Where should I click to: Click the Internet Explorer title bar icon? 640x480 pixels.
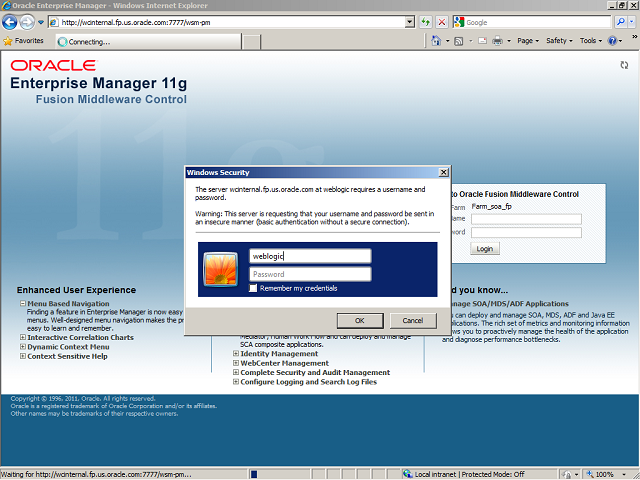(x=6, y=5)
